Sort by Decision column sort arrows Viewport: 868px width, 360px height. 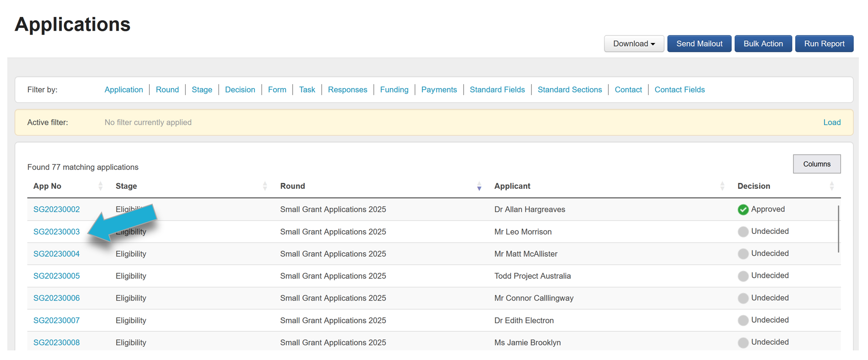(831, 186)
